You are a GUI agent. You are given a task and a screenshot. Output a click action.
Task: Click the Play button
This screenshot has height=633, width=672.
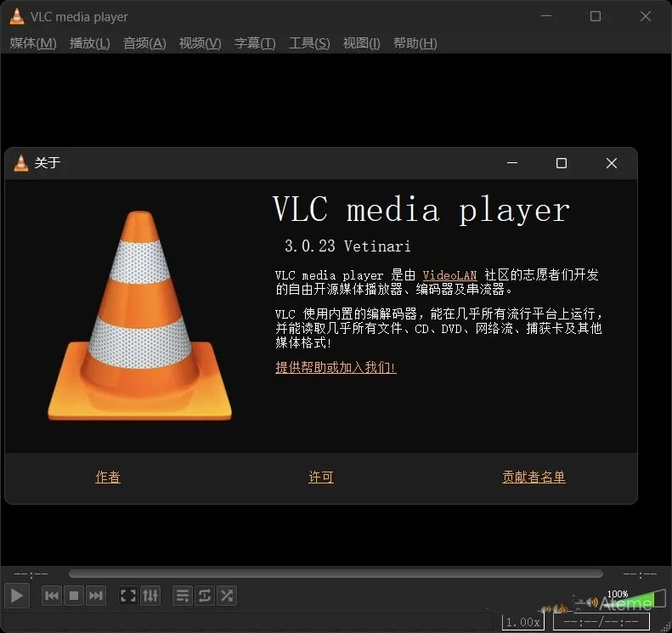17,596
